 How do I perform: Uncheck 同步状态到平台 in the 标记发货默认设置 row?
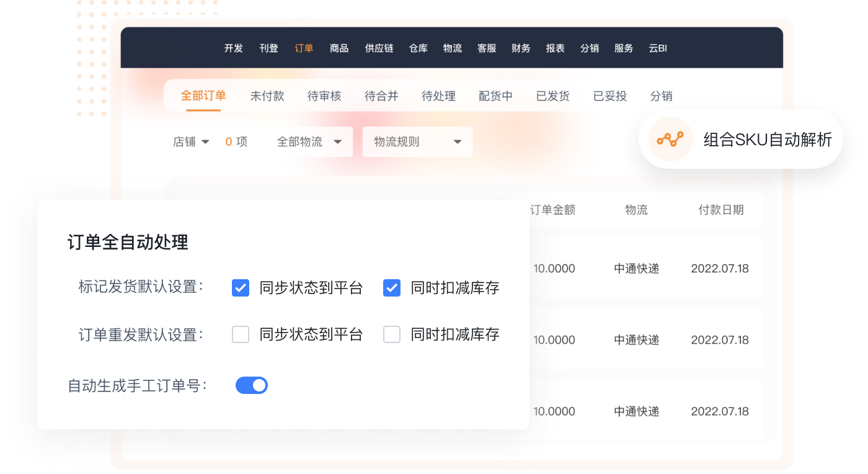(241, 288)
